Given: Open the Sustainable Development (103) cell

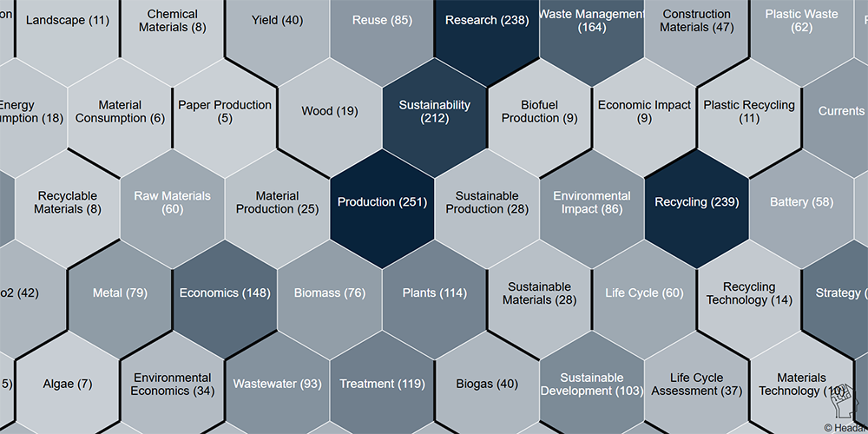Looking at the screenshot, I should tap(592, 385).
